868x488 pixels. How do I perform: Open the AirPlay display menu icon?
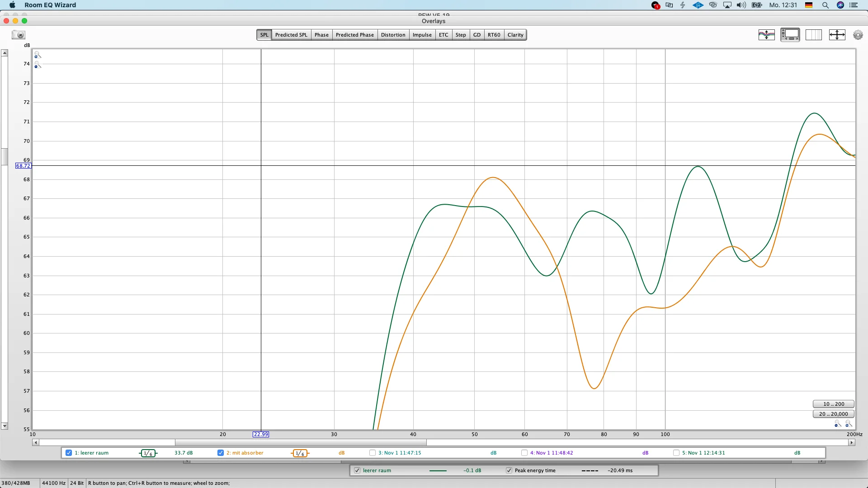tap(727, 5)
